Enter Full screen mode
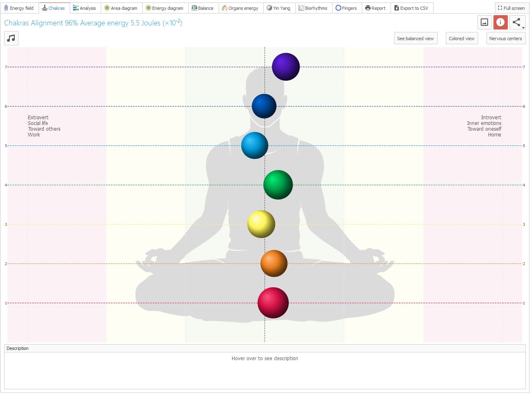 tap(511, 8)
